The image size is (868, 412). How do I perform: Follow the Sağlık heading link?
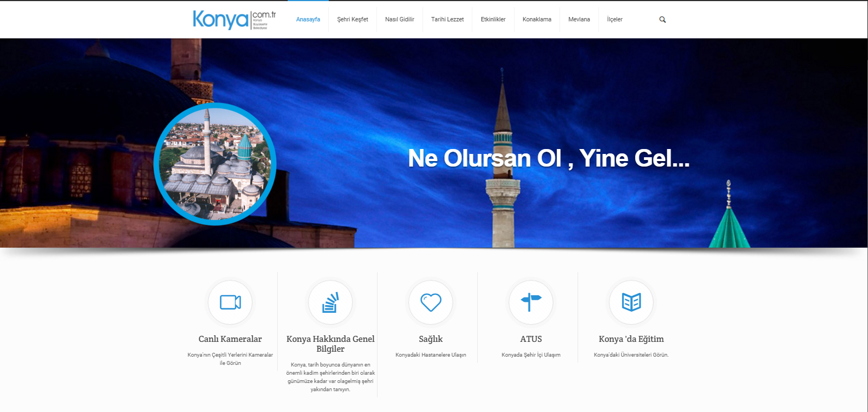[x=431, y=339]
